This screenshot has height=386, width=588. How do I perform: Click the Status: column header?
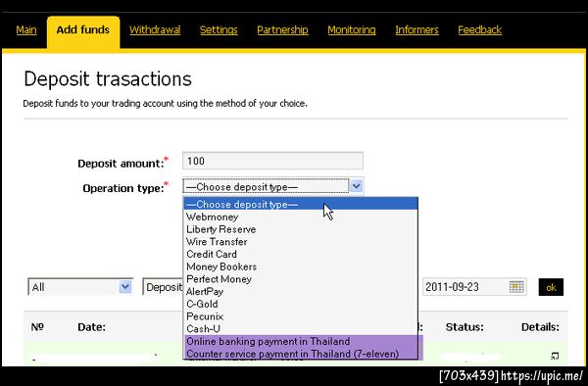(x=465, y=327)
